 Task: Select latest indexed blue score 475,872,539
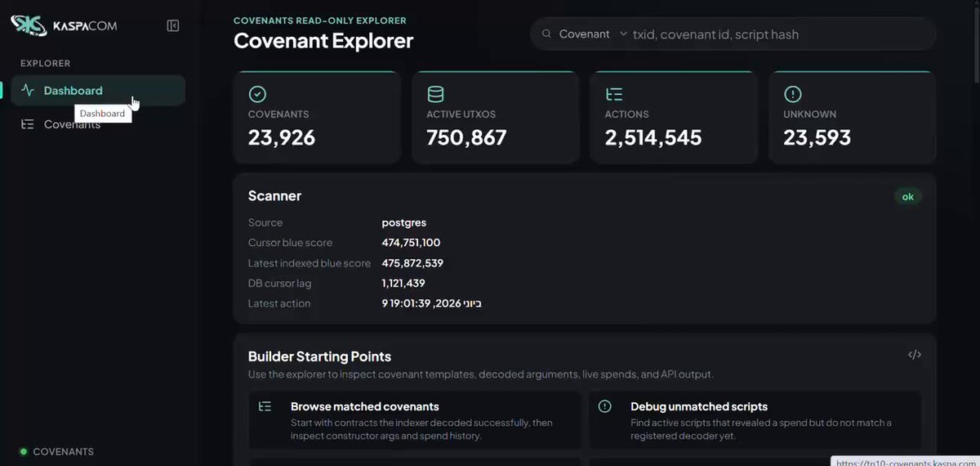(412, 263)
